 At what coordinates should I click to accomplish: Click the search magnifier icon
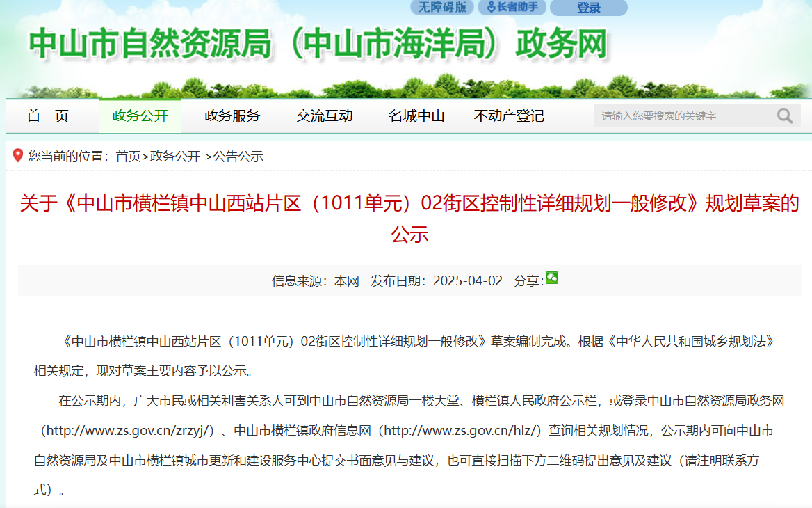(x=785, y=116)
